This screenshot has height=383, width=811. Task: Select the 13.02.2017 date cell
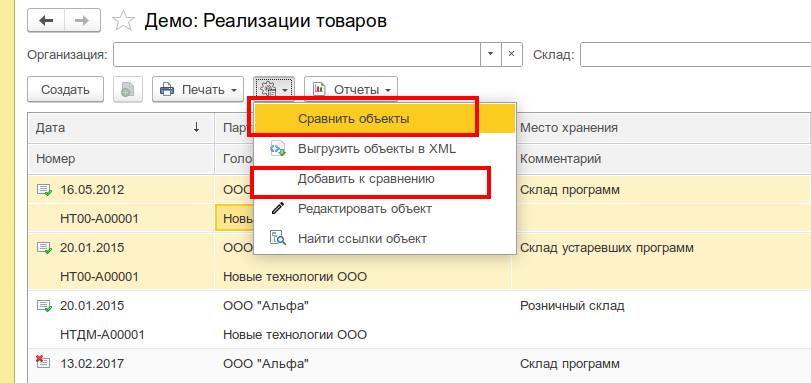click(x=92, y=364)
